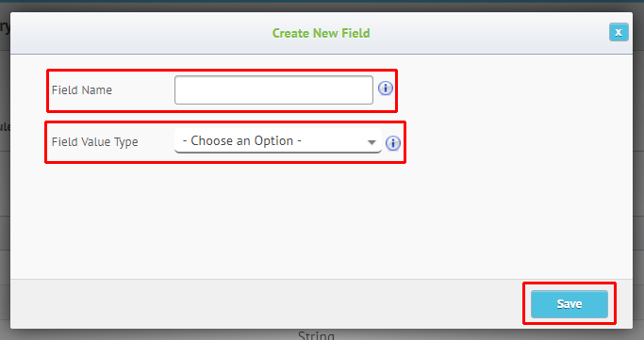Click into the Field Name text box

click(x=273, y=89)
